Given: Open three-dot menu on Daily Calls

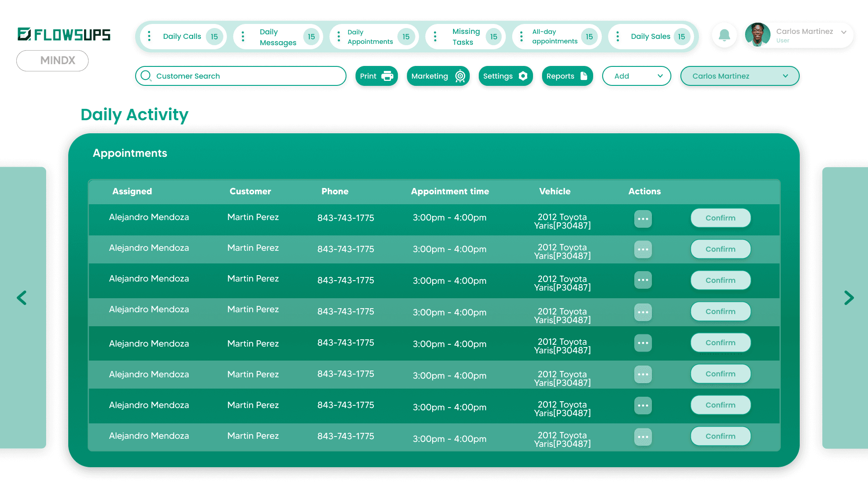Looking at the screenshot, I should pyautogui.click(x=149, y=36).
